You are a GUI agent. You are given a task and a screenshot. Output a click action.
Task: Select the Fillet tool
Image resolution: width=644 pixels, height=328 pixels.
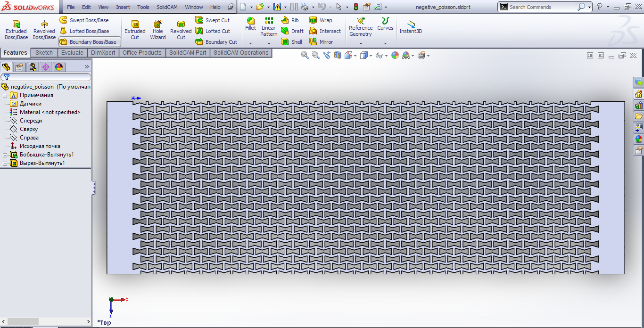pyautogui.click(x=251, y=24)
